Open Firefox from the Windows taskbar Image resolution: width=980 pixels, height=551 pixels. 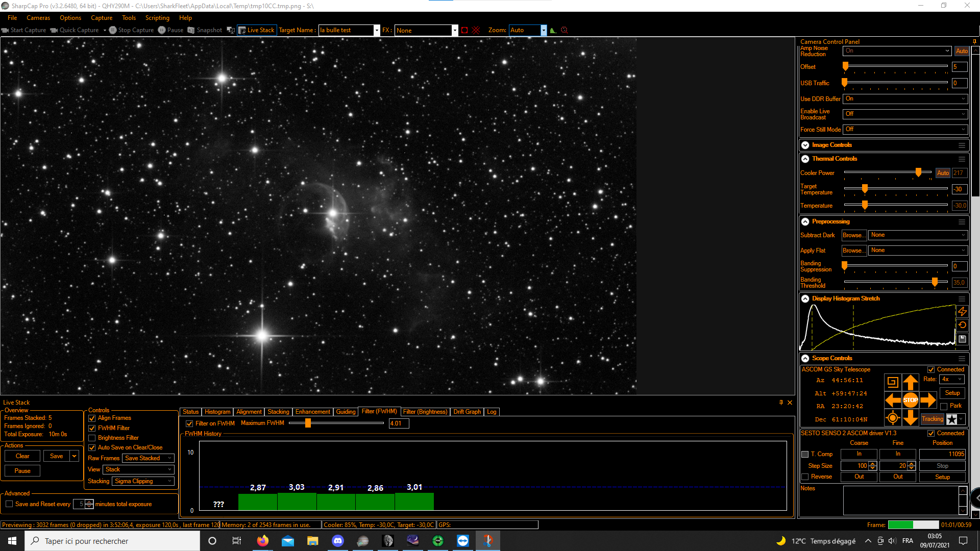point(263,541)
